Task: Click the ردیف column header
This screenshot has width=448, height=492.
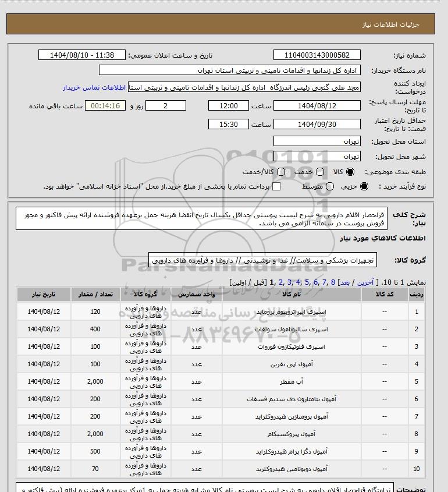Action: 417,294
